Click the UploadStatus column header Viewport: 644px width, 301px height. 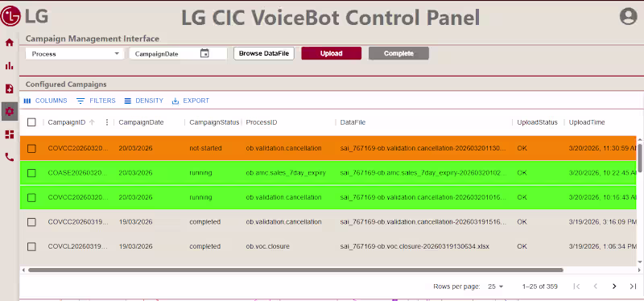(537, 122)
